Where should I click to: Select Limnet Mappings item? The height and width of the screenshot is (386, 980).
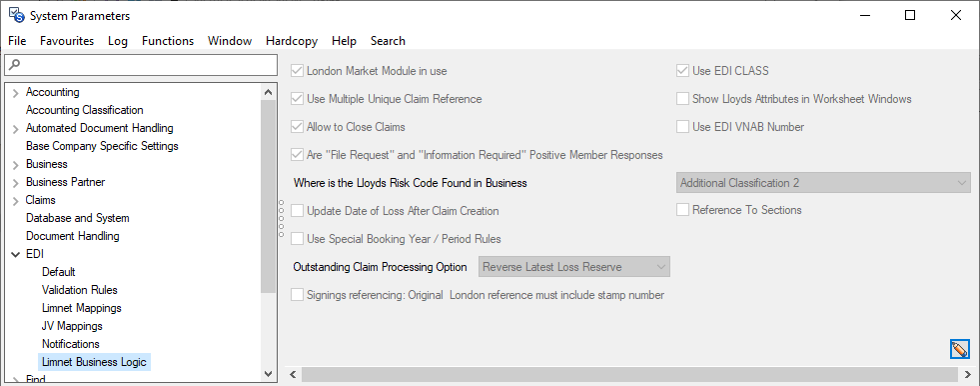(x=81, y=308)
